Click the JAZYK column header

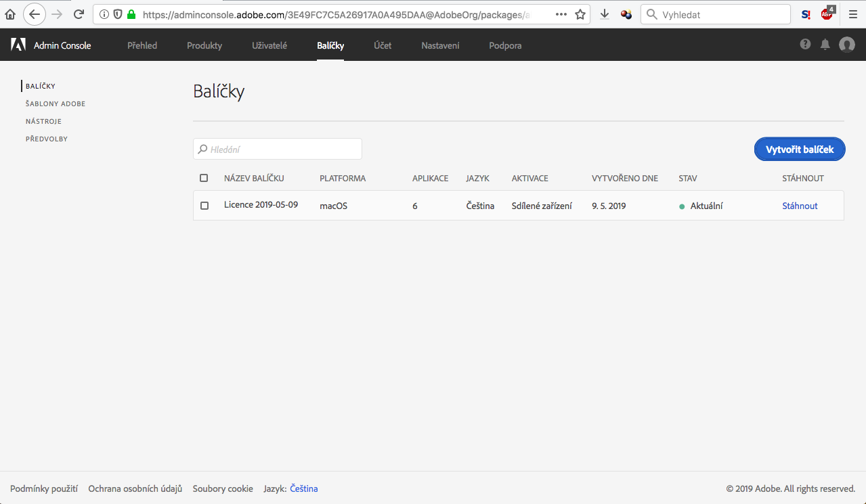pyautogui.click(x=478, y=179)
